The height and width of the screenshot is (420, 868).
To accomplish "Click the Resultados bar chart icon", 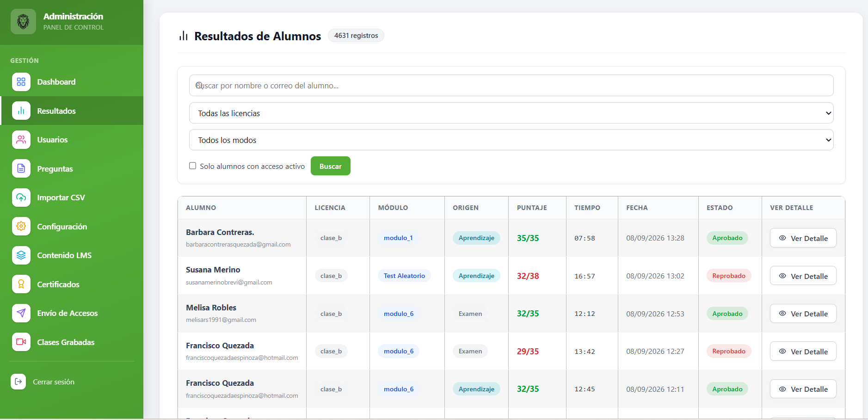I will coord(21,111).
